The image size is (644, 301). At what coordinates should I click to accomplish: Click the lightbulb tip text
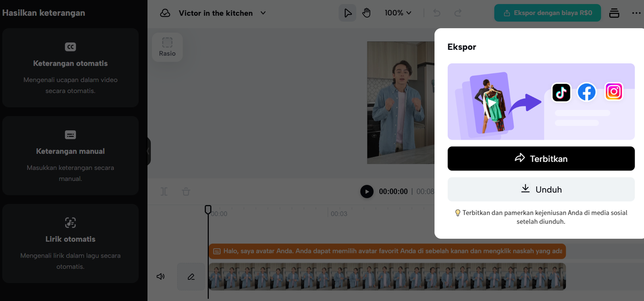coord(541,217)
